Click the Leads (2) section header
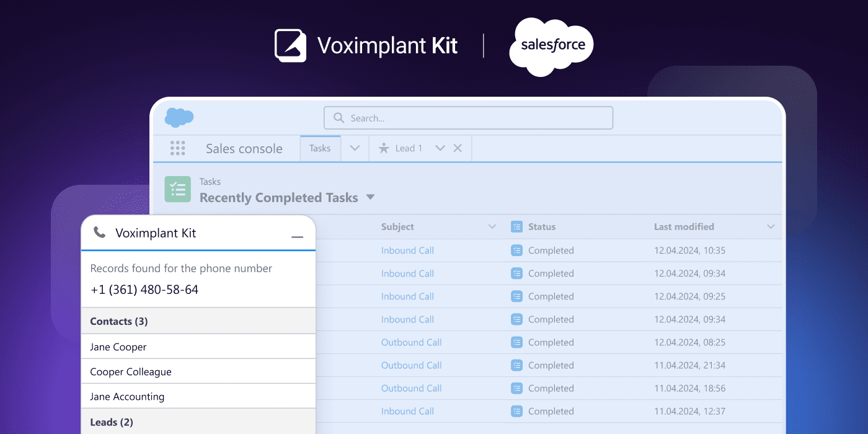 tap(198, 422)
